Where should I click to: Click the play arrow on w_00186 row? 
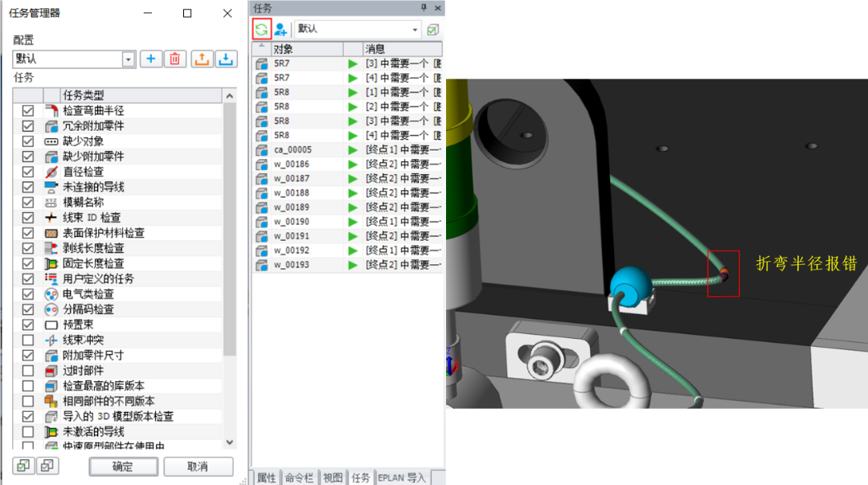click(353, 165)
